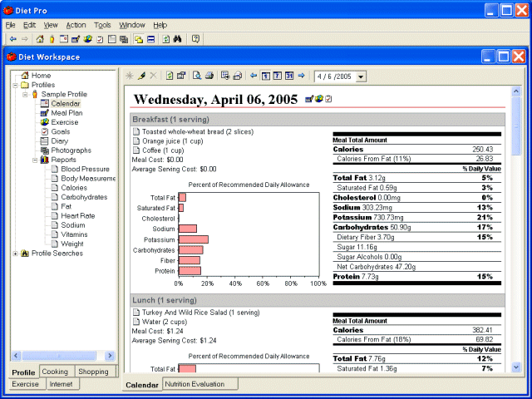This screenshot has height=399, width=532.
Task: Click the Home house icon in the main toolbar
Action: click(40, 39)
